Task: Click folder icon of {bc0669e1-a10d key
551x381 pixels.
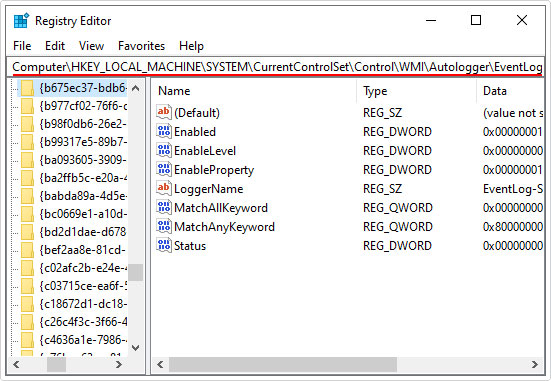Action: pos(27,214)
